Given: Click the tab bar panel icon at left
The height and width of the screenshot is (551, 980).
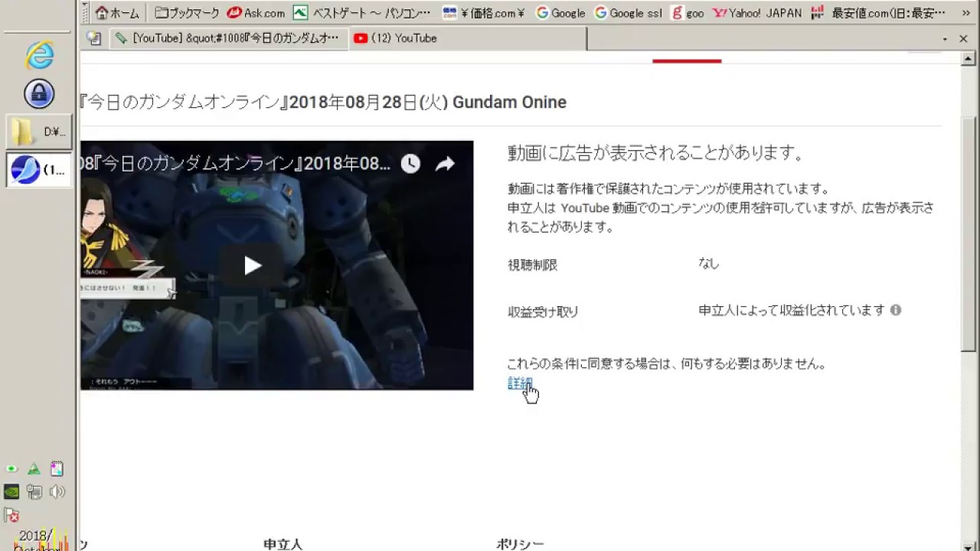Looking at the screenshot, I should click(94, 38).
